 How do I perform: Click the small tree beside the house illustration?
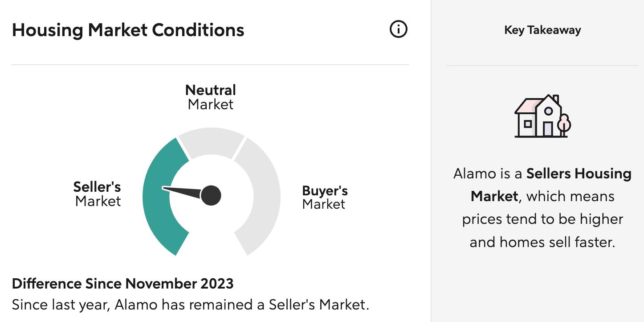point(564,124)
